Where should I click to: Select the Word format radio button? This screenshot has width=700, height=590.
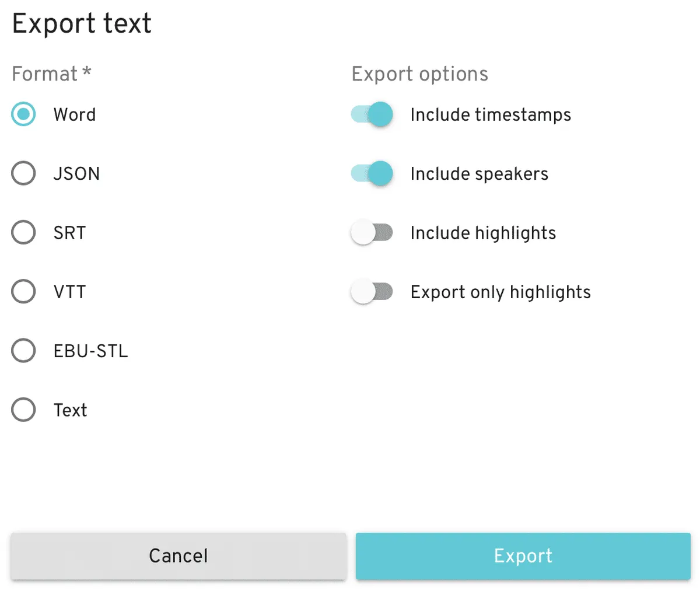click(23, 114)
